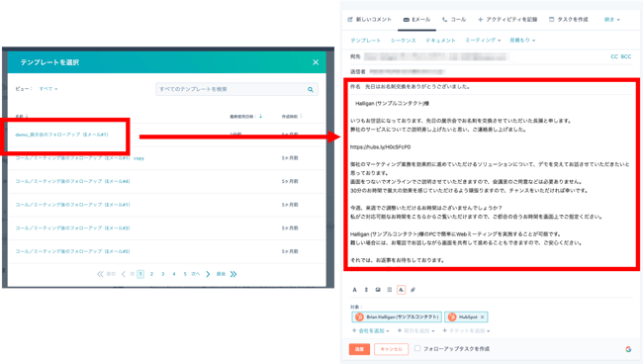The image size is (643, 364).
Task: Expand the 見積もり dropdown
Action: (x=522, y=41)
